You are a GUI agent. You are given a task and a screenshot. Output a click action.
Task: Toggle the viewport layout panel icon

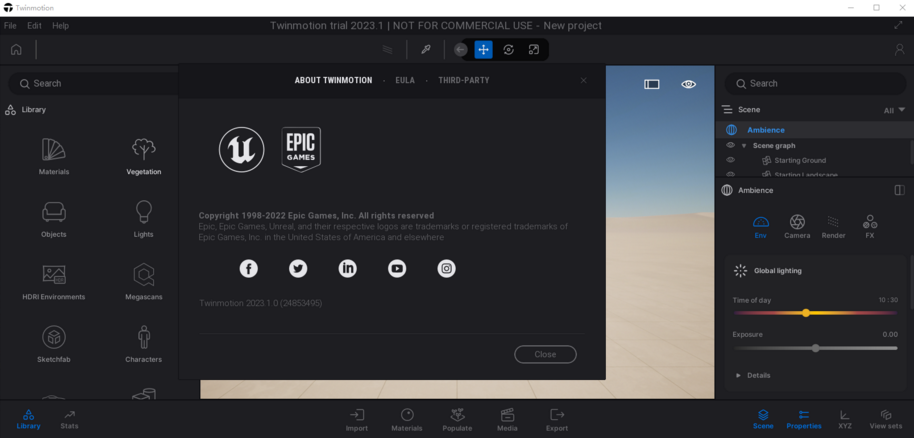(652, 85)
